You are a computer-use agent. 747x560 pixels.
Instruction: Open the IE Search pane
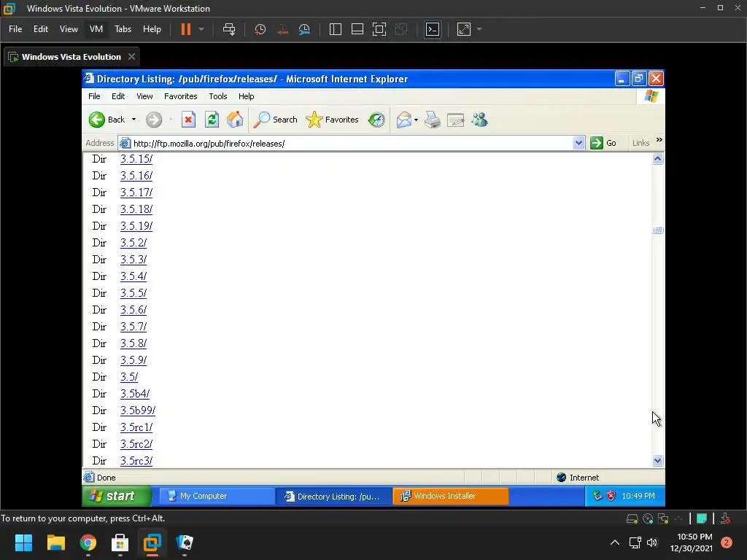point(275,120)
